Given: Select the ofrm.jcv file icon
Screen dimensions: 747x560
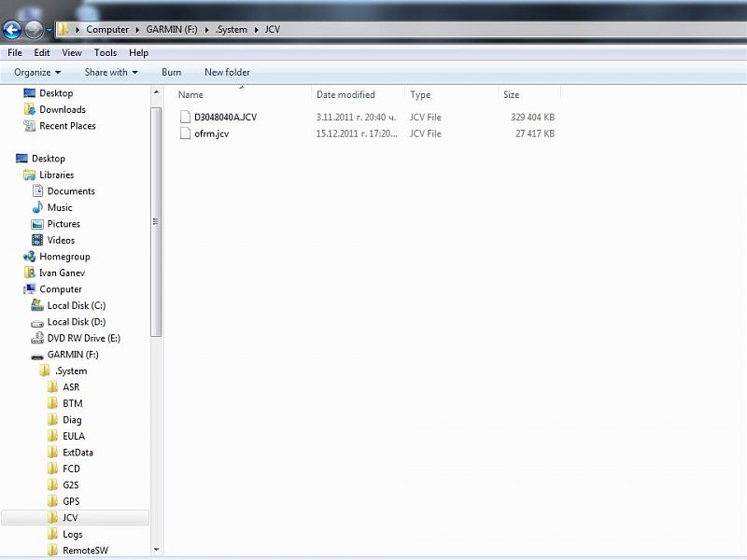Looking at the screenshot, I should pyautogui.click(x=185, y=133).
